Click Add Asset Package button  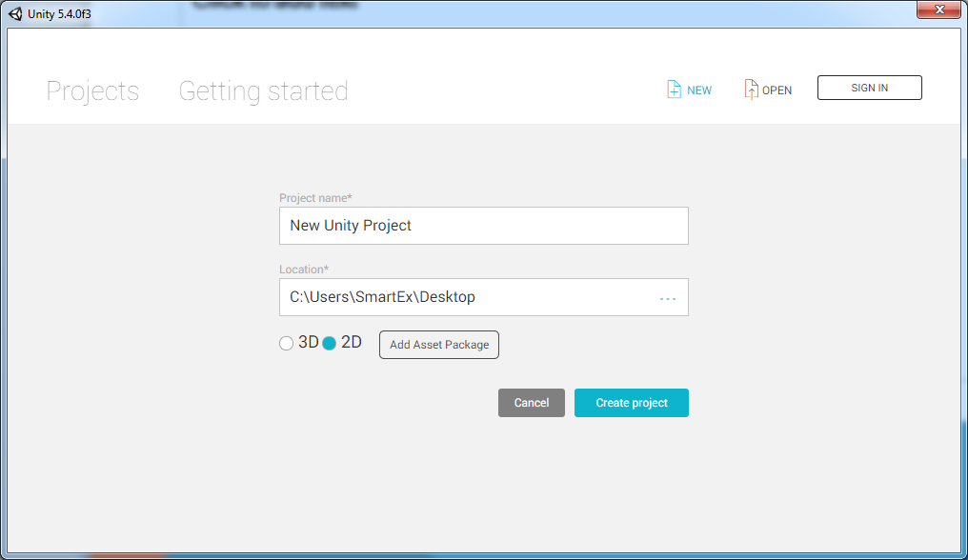pos(438,345)
